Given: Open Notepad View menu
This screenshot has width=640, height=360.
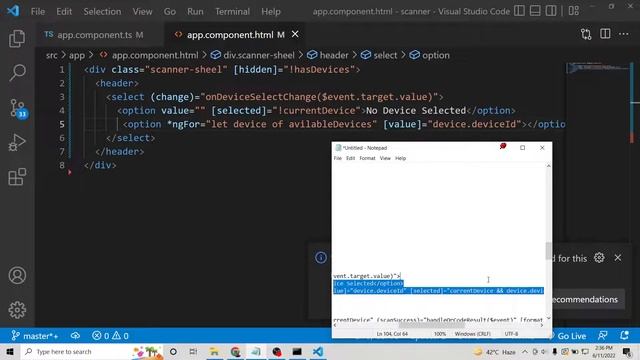Looking at the screenshot, I should point(385,158).
